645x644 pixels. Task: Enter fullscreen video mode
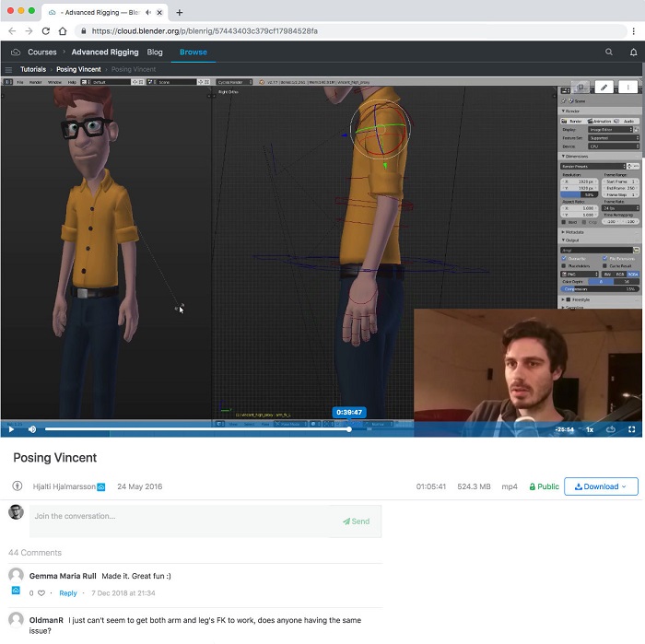tap(632, 429)
